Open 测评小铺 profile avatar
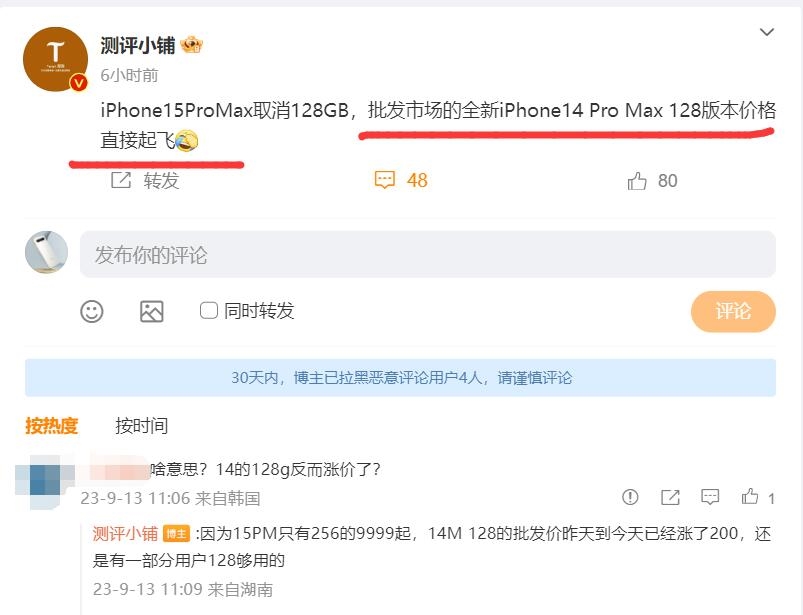 click(x=55, y=59)
